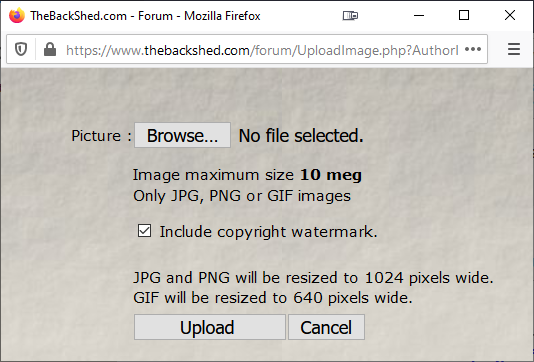Show site security info via padlock icon

point(50,50)
